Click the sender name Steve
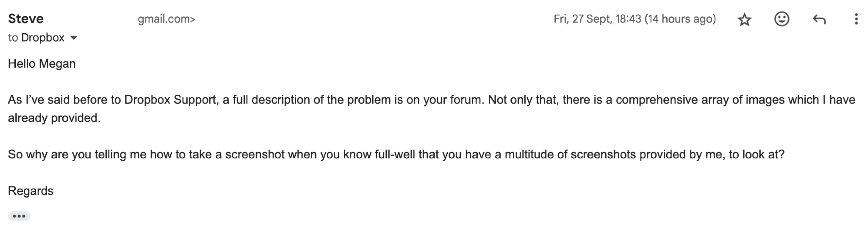Image resolution: width=868 pixels, height=241 pixels. pyautogui.click(x=26, y=19)
